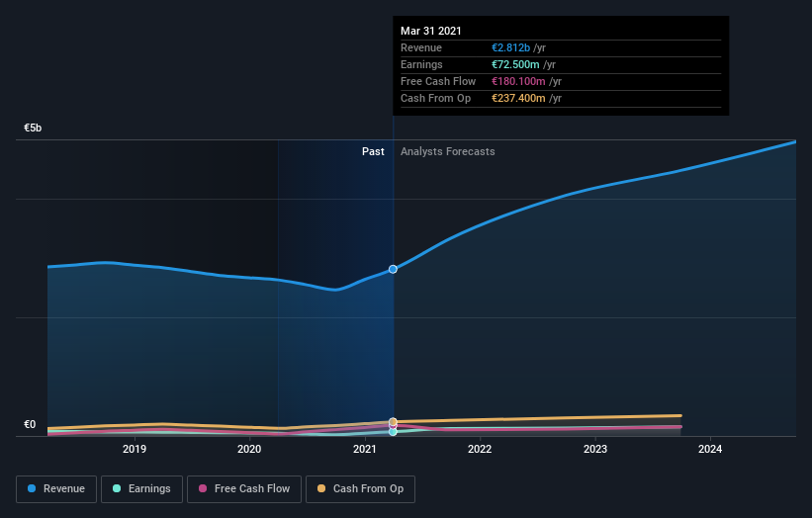The height and width of the screenshot is (518, 812).
Task: Click the 2022 x-axis label
Action: [x=480, y=449]
